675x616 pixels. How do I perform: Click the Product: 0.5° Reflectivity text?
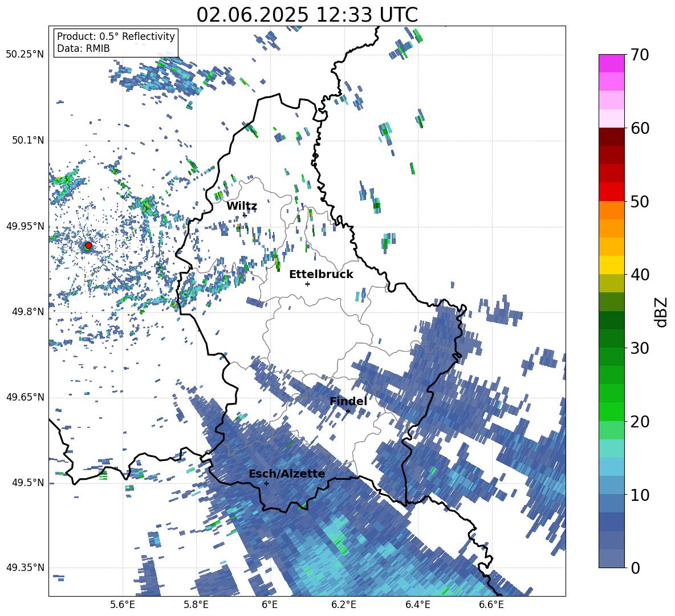116,36
